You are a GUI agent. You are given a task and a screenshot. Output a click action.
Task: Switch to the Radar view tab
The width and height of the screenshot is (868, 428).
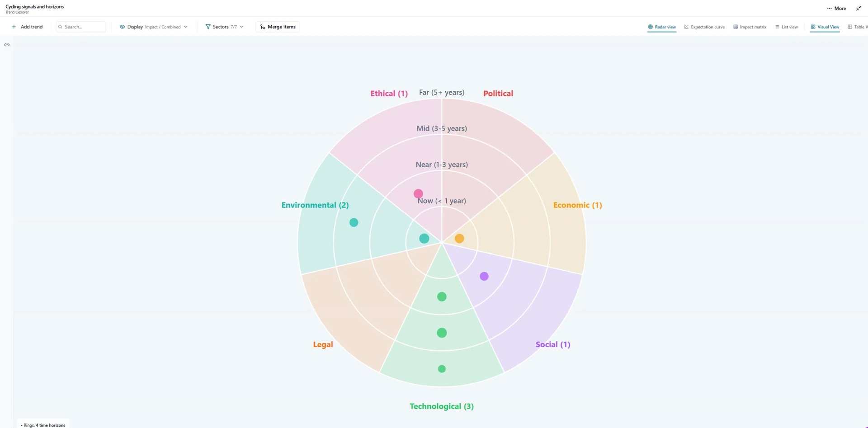point(662,27)
